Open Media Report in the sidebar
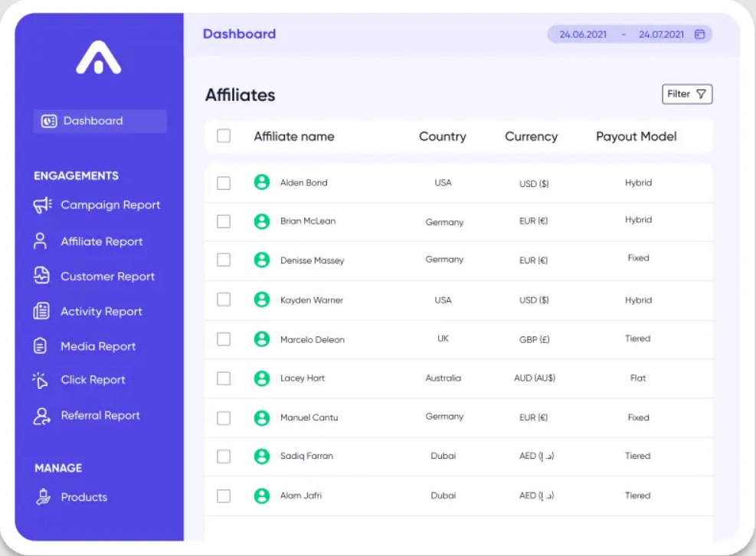The image size is (756, 556). [85, 346]
